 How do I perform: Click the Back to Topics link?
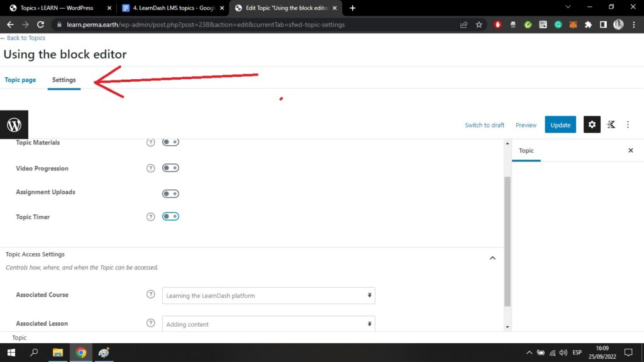click(x=24, y=38)
